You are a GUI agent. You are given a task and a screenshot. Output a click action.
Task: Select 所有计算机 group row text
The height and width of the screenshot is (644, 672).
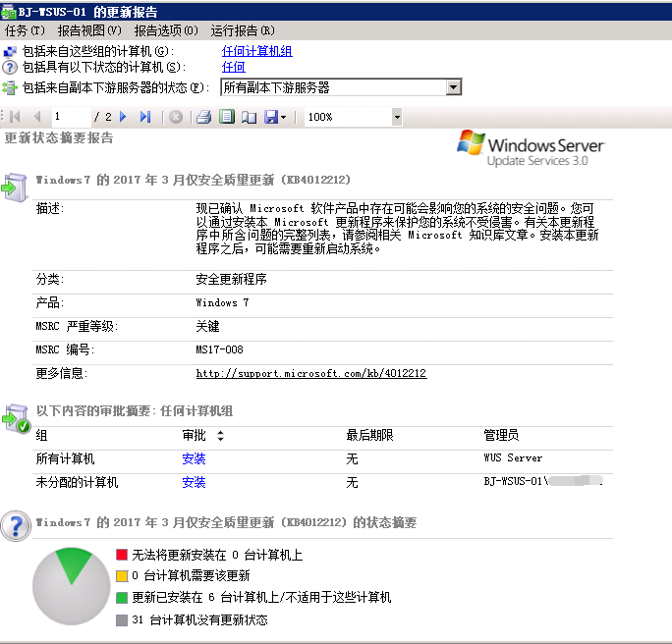[x=65, y=459]
